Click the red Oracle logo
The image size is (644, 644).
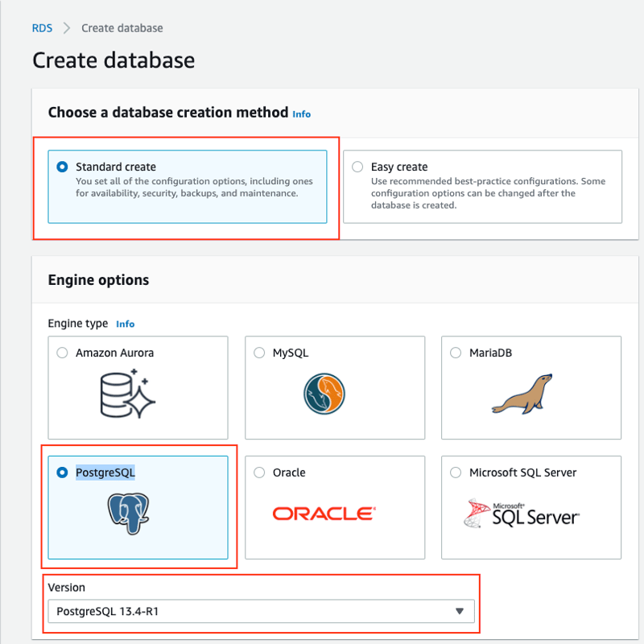pos(324,514)
